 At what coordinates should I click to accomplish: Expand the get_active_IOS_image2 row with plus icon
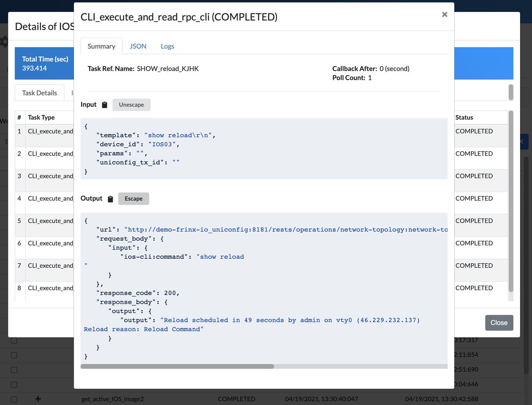click(x=38, y=399)
